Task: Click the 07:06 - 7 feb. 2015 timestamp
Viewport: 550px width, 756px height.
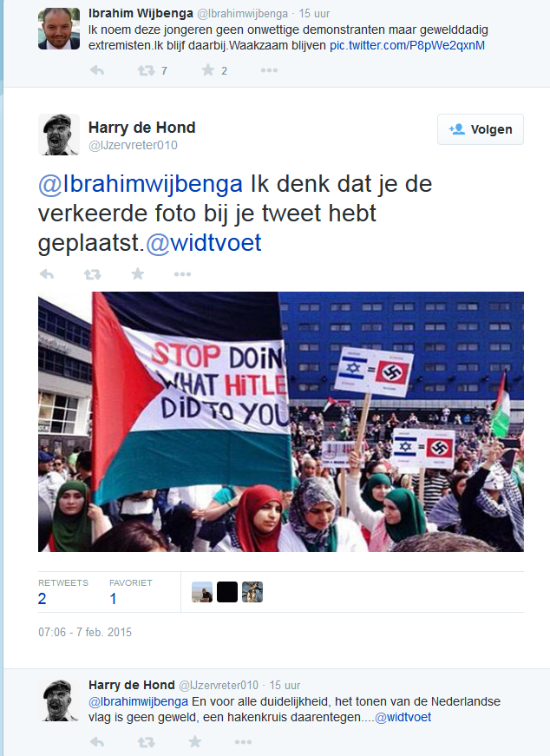Action: [85, 632]
